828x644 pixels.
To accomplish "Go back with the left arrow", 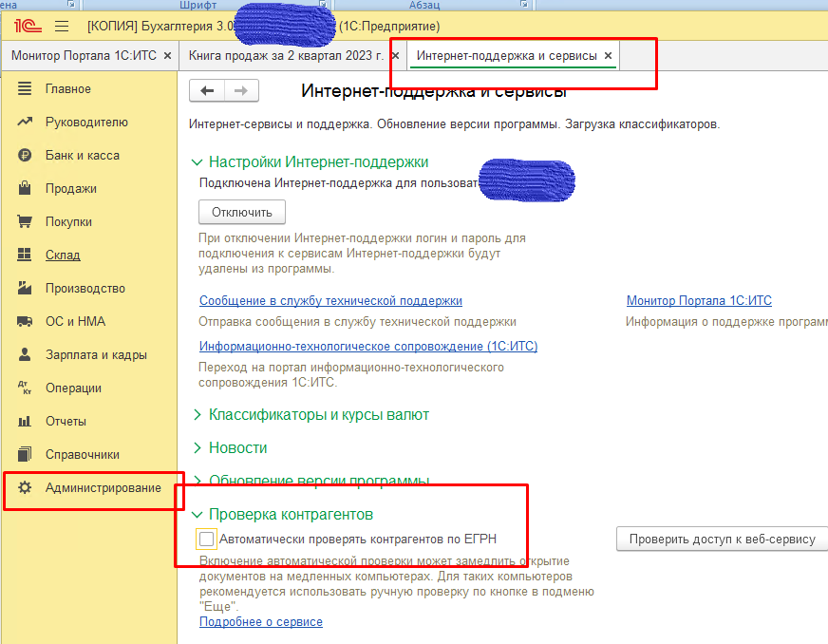I will pyautogui.click(x=207, y=91).
